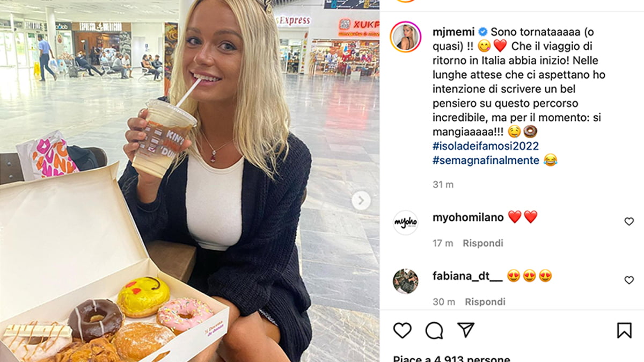The image size is (644, 362).
Task: Reply to fabiana_dt__'s comment via Rispondi
Action: tap(485, 302)
